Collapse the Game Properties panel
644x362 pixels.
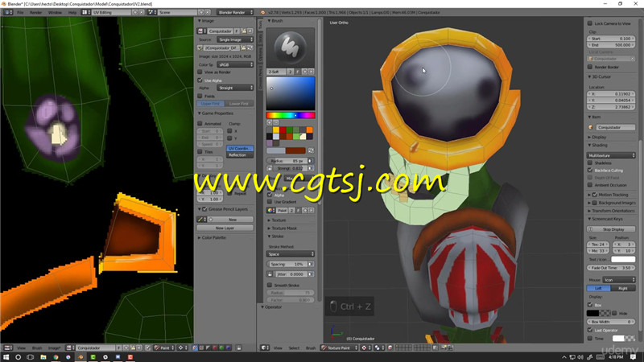216,113
